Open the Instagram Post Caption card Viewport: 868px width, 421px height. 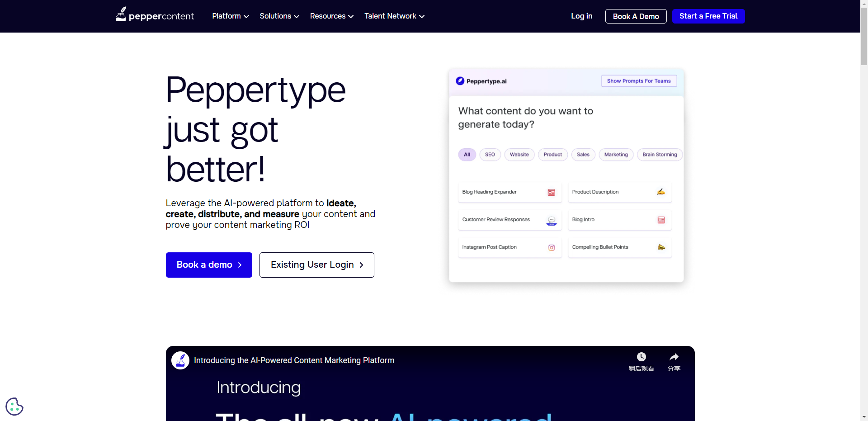(510, 248)
